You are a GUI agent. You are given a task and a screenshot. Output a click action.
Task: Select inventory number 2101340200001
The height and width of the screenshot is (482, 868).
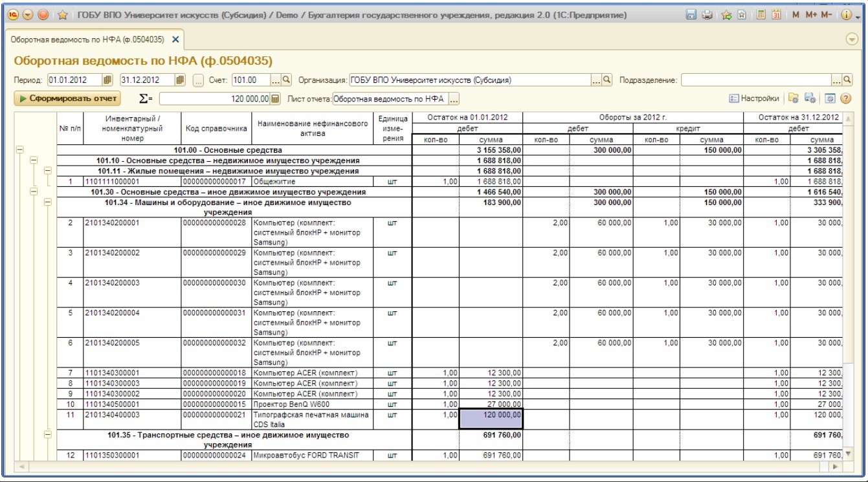pos(131,231)
